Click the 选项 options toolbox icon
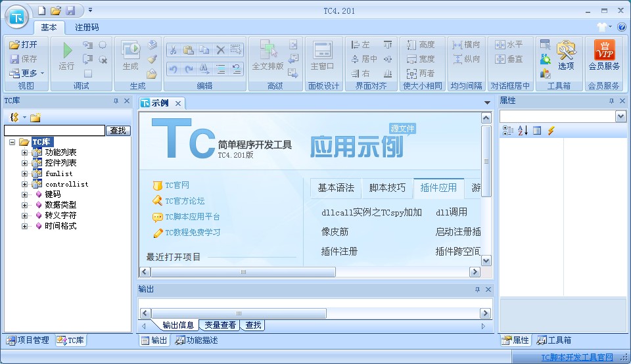 pyautogui.click(x=566, y=55)
